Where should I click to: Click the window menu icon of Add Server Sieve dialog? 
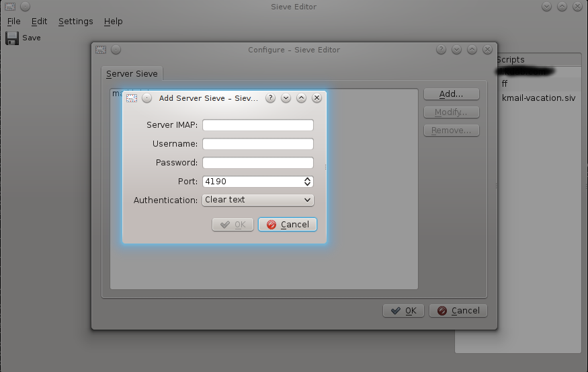point(132,98)
